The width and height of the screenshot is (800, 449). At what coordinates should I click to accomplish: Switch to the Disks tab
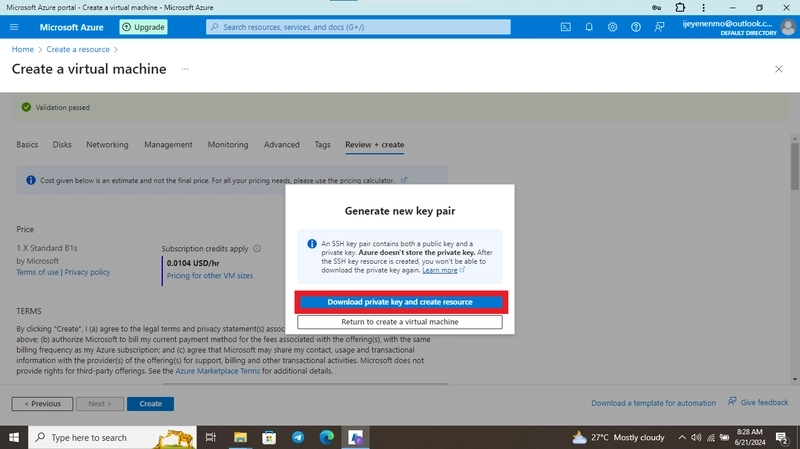pyautogui.click(x=62, y=144)
